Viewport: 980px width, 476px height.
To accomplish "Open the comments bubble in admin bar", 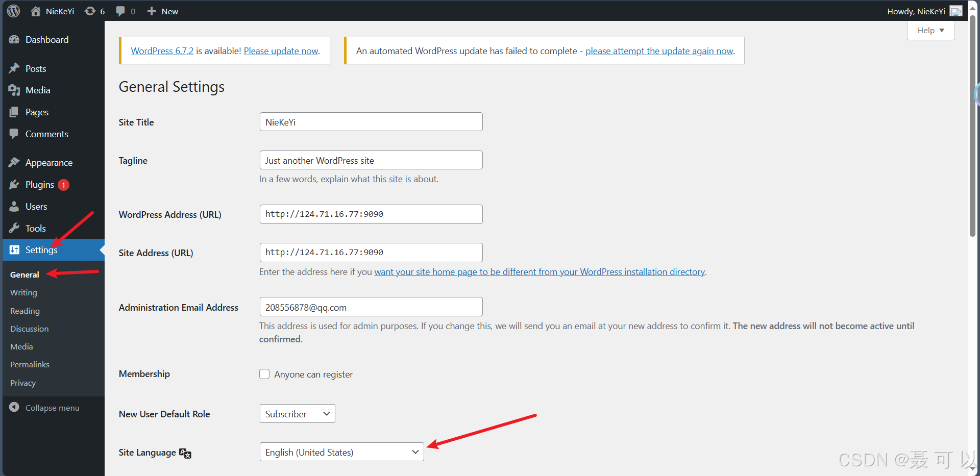I will click(x=120, y=11).
